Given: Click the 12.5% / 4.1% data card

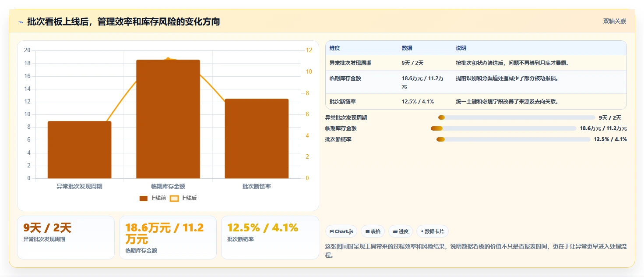Looking at the screenshot, I should (270, 238).
